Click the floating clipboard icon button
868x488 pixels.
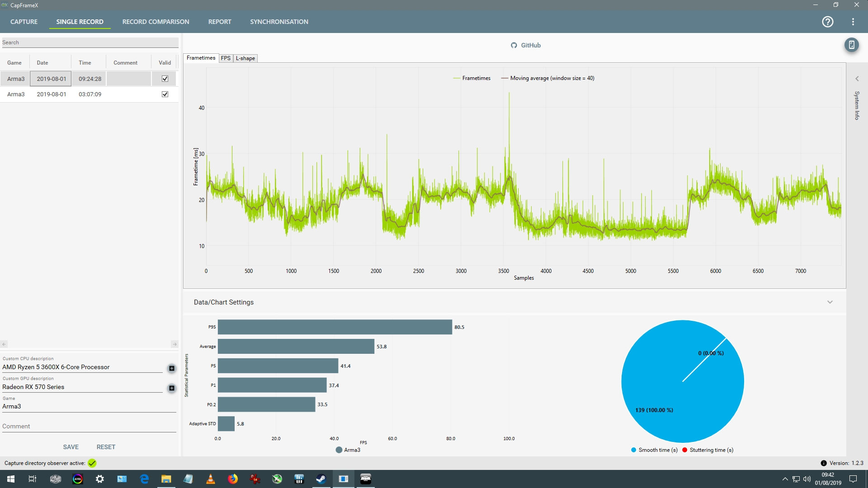851,45
